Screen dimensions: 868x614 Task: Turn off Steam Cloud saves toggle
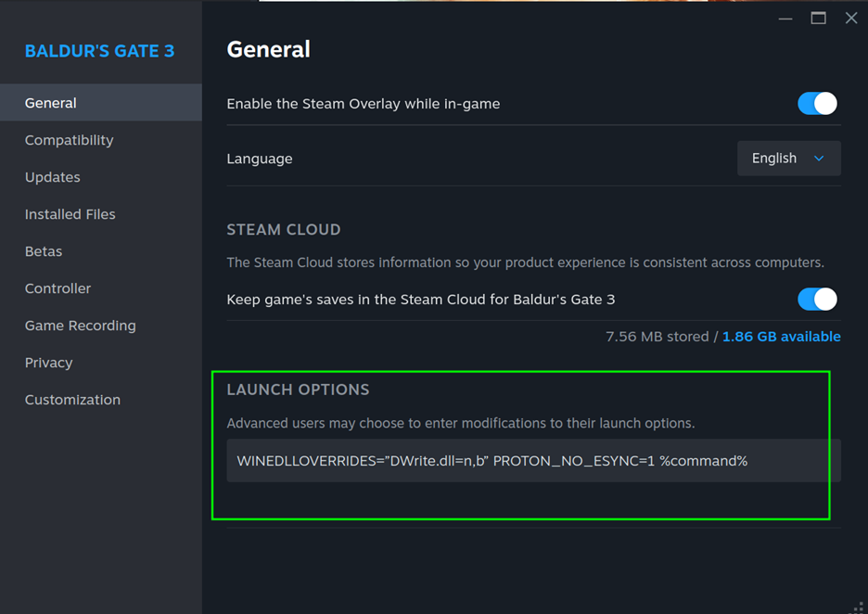click(817, 300)
